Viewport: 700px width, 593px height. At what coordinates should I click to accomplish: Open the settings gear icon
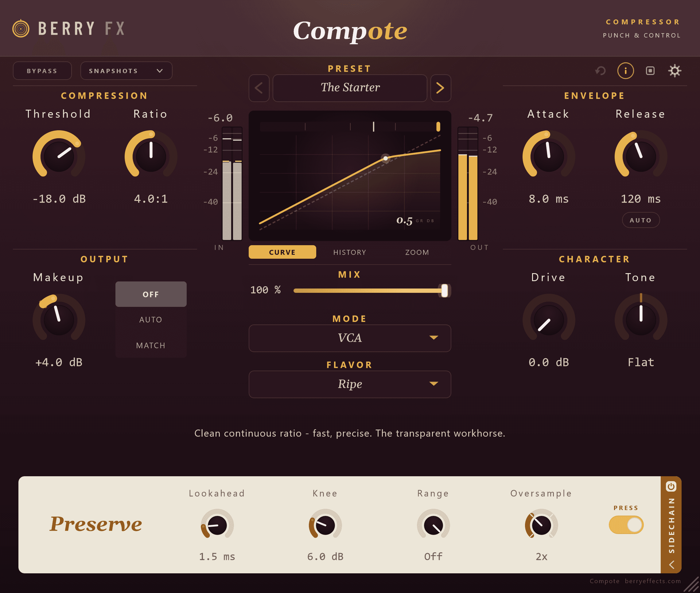(x=675, y=71)
